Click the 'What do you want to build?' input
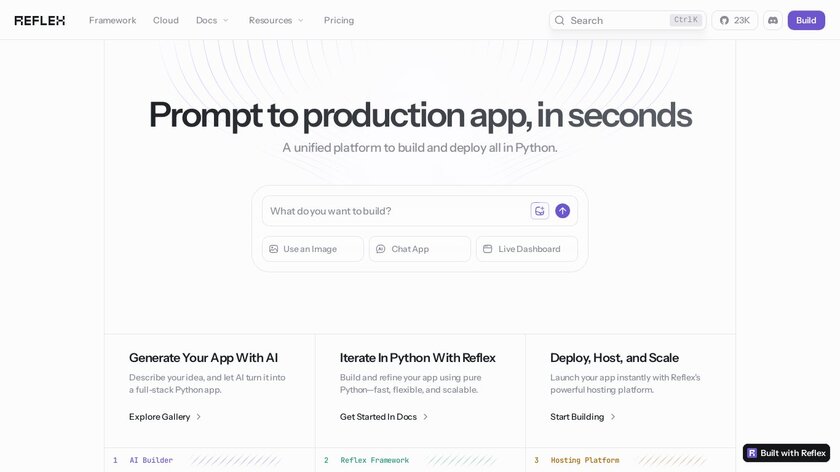This screenshot has height=472, width=840. [396, 211]
